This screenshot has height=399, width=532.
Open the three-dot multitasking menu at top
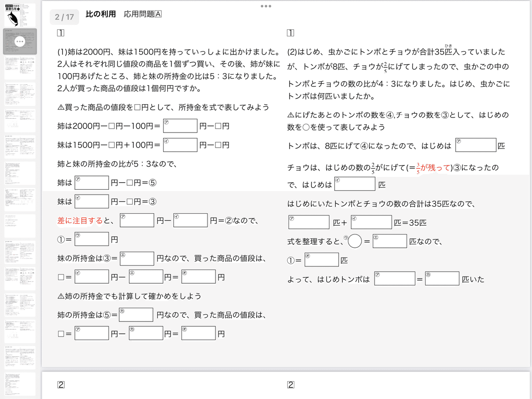point(266,6)
